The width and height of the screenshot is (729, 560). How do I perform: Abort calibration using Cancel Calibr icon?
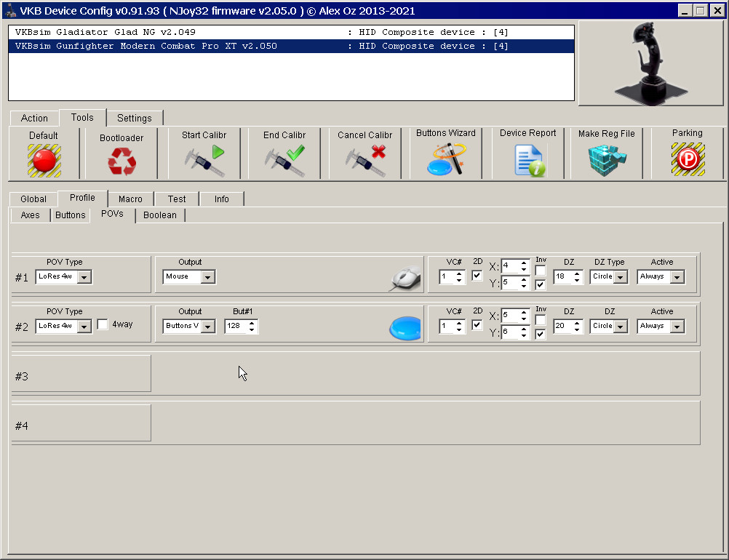(365, 160)
